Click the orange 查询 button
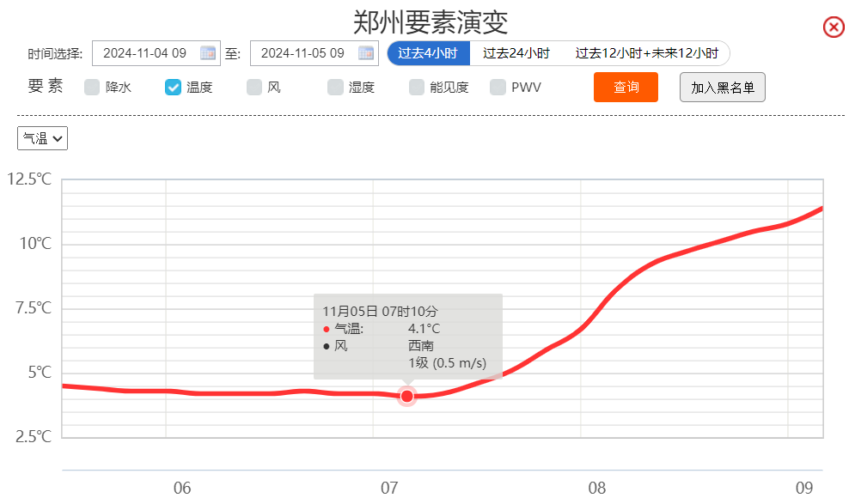Image resolution: width=855 pixels, height=504 pixels. tap(626, 88)
